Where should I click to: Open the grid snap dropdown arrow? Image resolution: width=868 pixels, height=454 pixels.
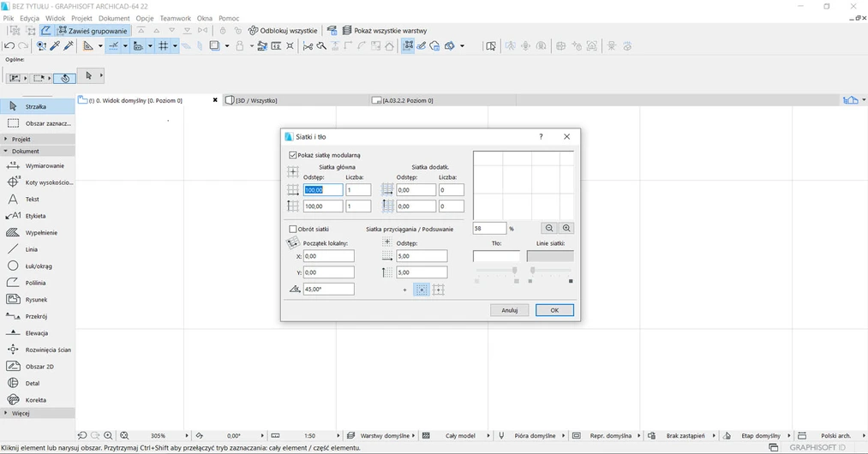pos(175,46)
